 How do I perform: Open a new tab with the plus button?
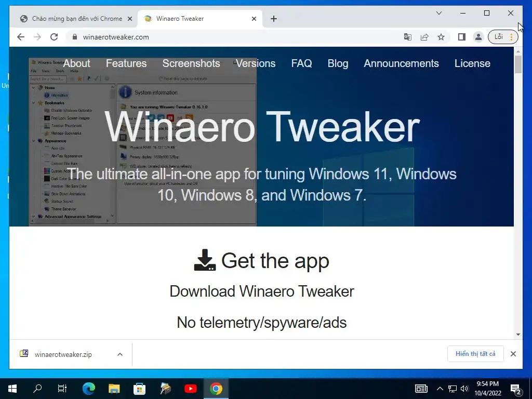pyautogui.click(x=274, y=19)
